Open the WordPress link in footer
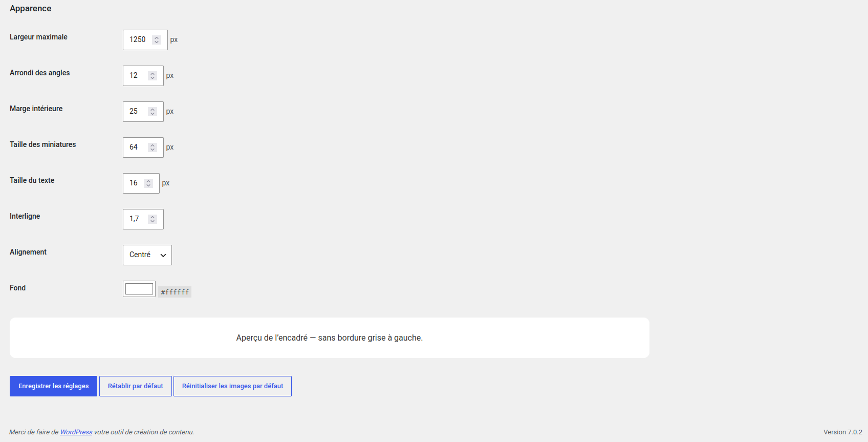Viewport: 868px width, 442px height. coord(76,432)
